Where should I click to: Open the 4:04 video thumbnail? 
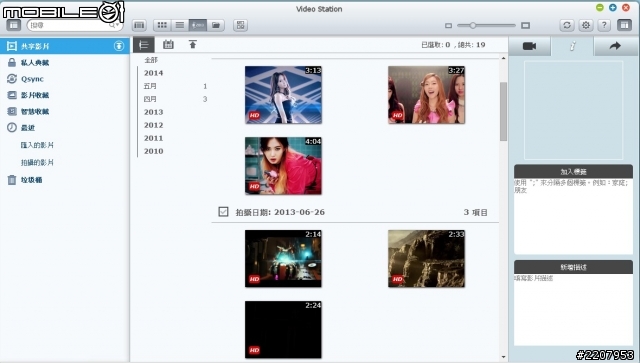click(x=283, y=166)
